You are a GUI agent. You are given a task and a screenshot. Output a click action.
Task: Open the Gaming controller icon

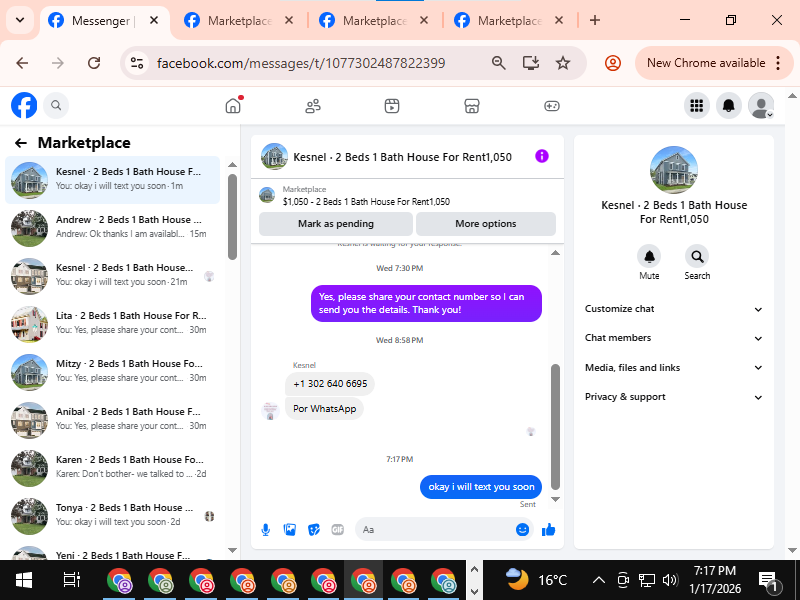tap(552, 106)
